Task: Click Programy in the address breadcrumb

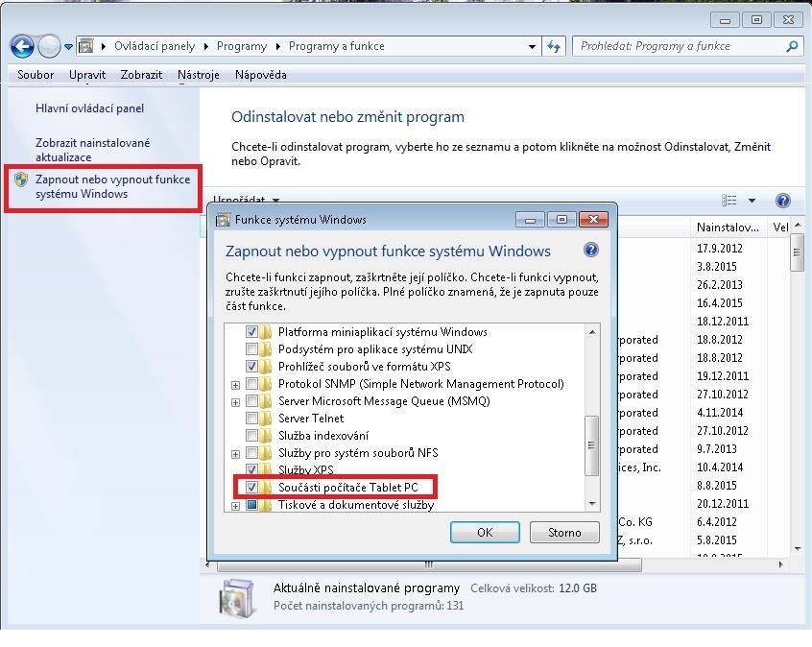Action: point(241,46)
